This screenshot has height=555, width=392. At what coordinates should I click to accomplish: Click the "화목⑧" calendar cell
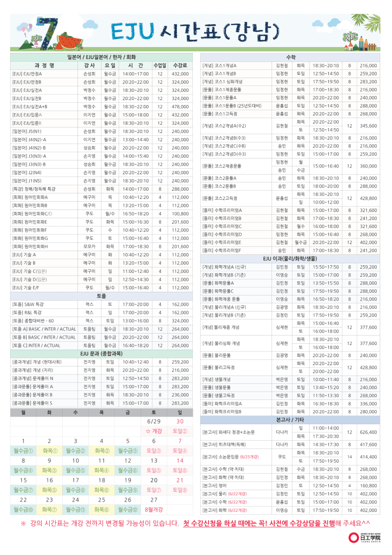click(x=102, y=510)
